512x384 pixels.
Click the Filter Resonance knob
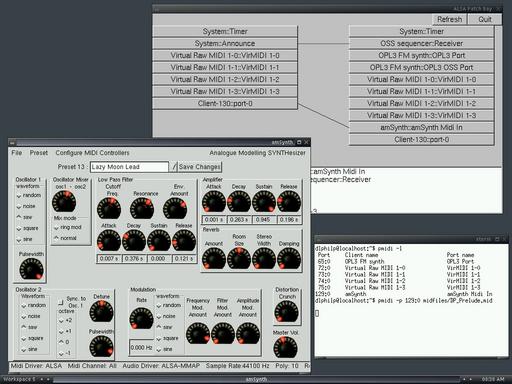[142, 208]
